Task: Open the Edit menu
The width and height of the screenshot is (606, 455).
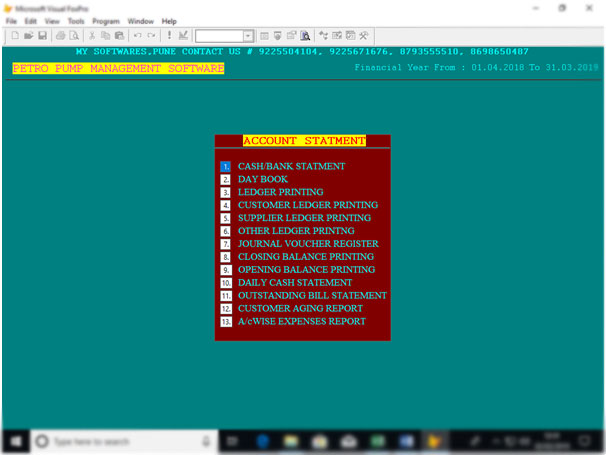Action: point(31,21)
